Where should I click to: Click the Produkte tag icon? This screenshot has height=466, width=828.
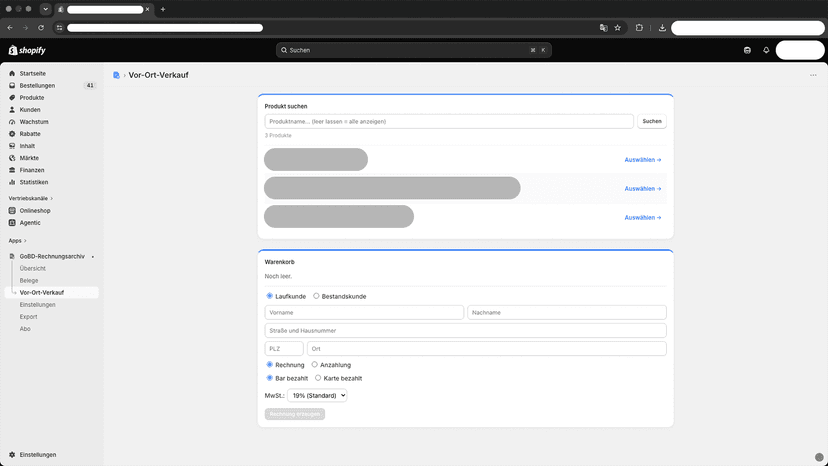[12, 98]
